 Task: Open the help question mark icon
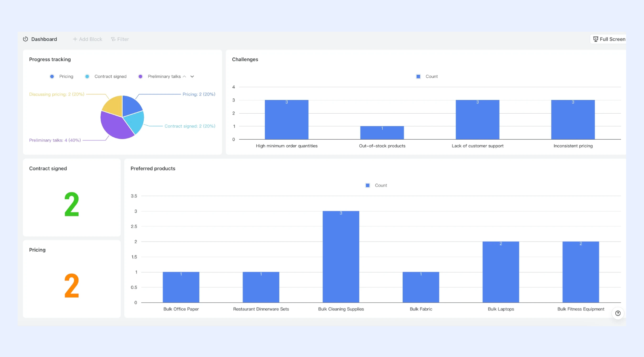point(618,313)
